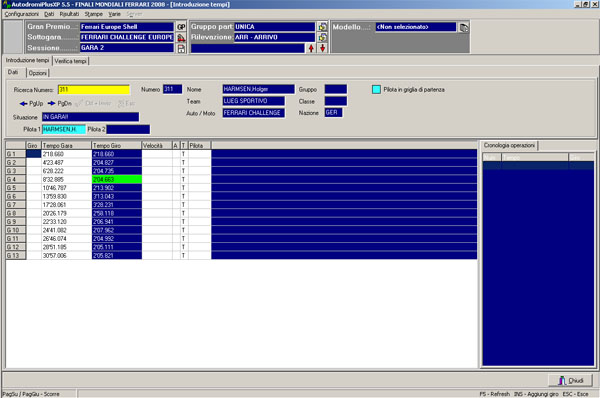This screenshot has width=600, height=398.
Task: Click the Sottogara field FERRARI CHALLENGE EUROPE
Action: tap(127, 38)
